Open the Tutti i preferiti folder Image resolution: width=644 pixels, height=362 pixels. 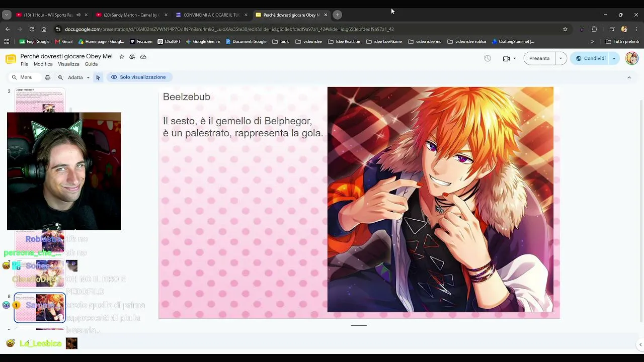coord(622,42)
